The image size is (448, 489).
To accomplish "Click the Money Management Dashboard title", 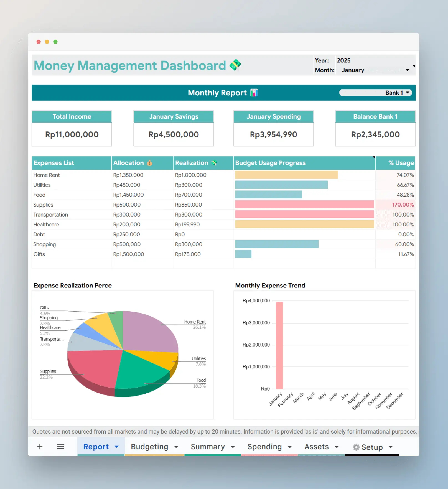I will tap(130, 65).
